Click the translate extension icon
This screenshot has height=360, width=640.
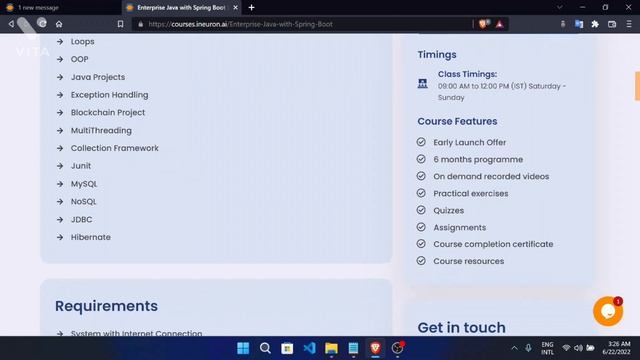[x=579, y=24]
